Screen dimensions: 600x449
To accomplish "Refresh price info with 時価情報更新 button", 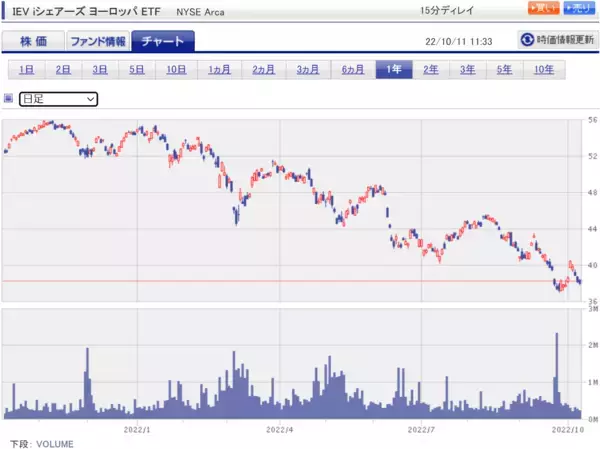I will [558, 39].
